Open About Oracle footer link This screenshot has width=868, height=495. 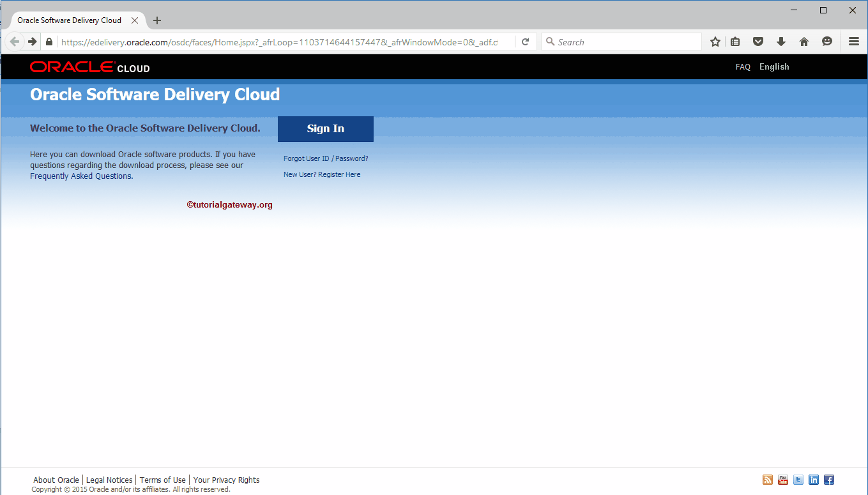(56, 480)
